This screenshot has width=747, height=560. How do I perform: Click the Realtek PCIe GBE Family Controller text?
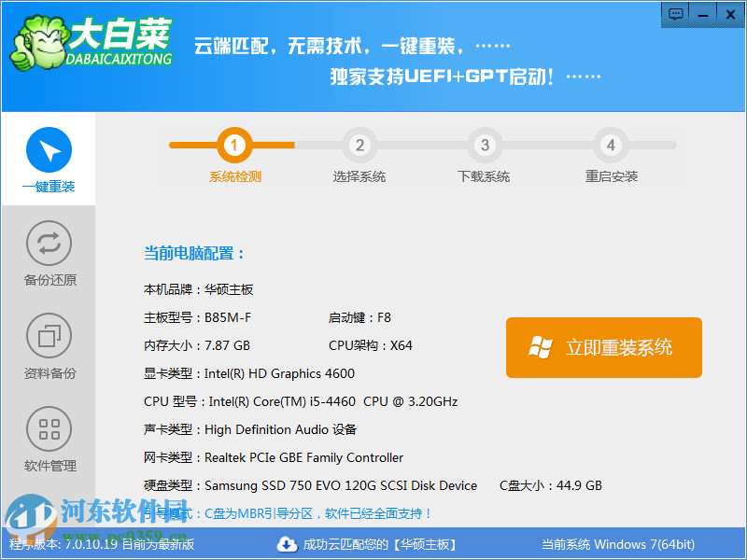(x=304, y=457)
